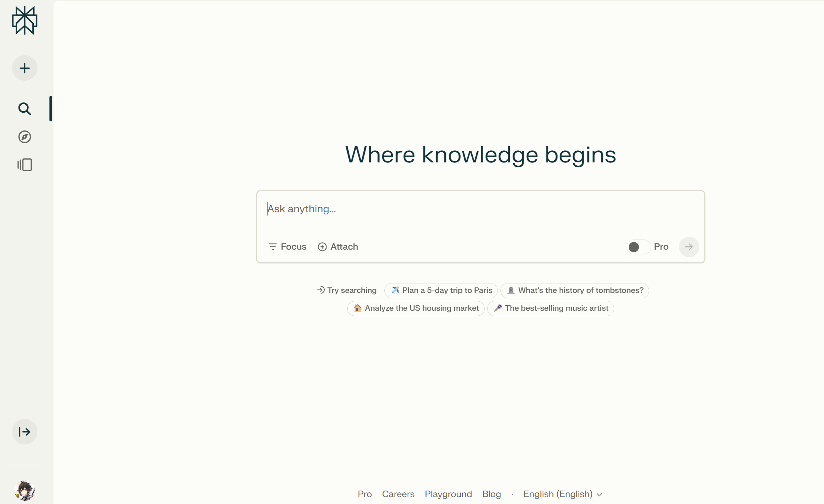Viewport: 824px width, 504px height.
Task: Click the Ask anything input field
Action: pyautogui.click(x=480, y=209)
